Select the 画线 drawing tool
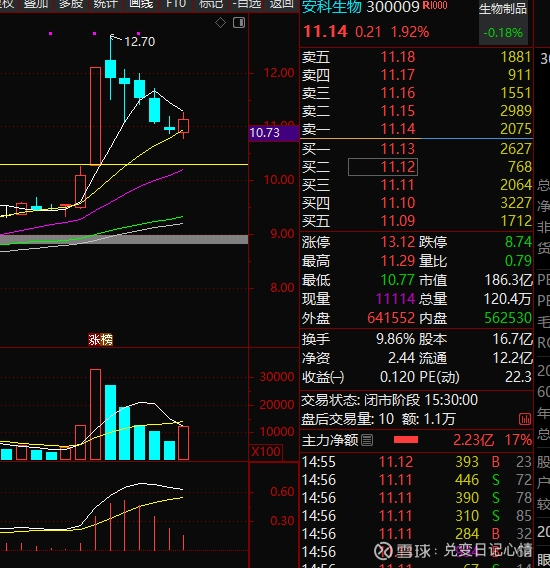Viewport: 550px width, 568px height. (141, 4)
